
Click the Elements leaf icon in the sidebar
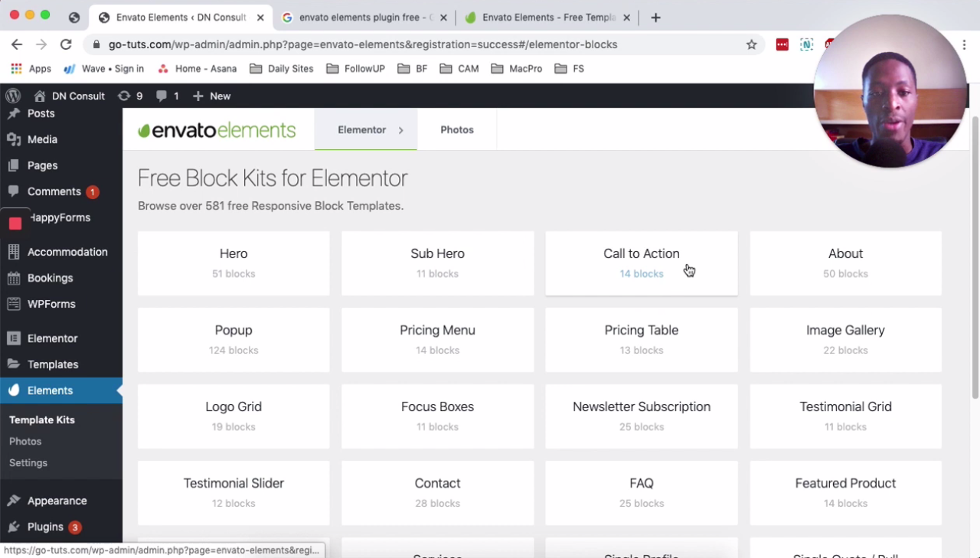click(x=13, y=390)
